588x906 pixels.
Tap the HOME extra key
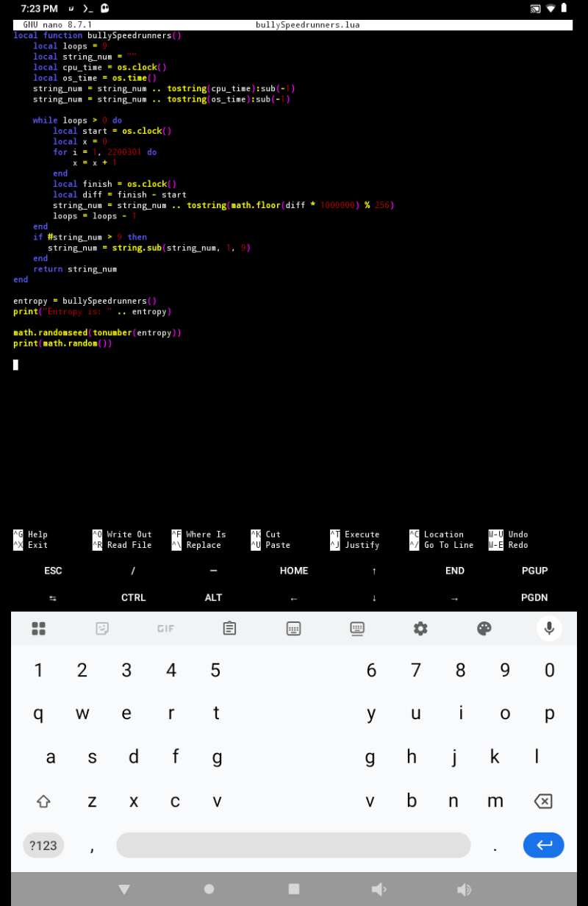click(x=294, y=571)
